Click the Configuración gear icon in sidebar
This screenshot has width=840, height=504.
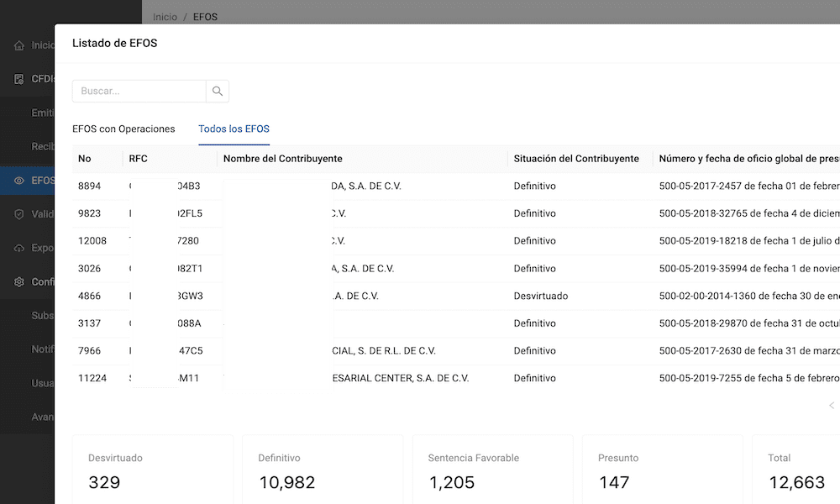[19, 282]
